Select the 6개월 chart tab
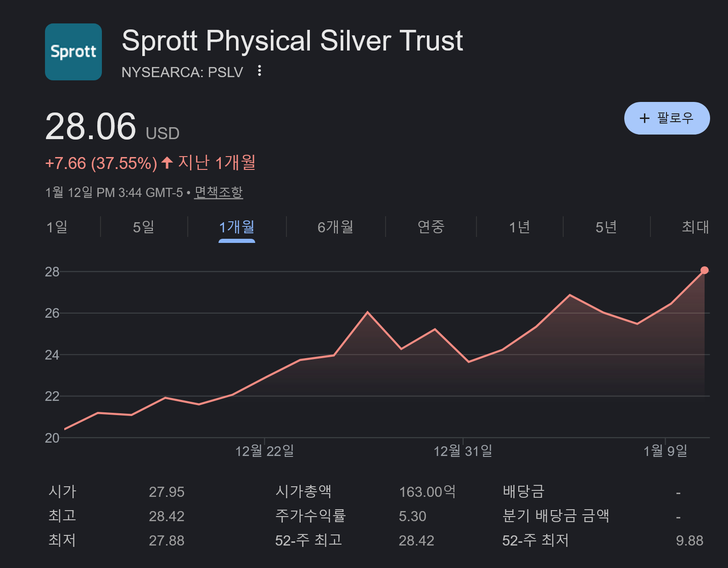728x568 pixels. pos(336,227)
